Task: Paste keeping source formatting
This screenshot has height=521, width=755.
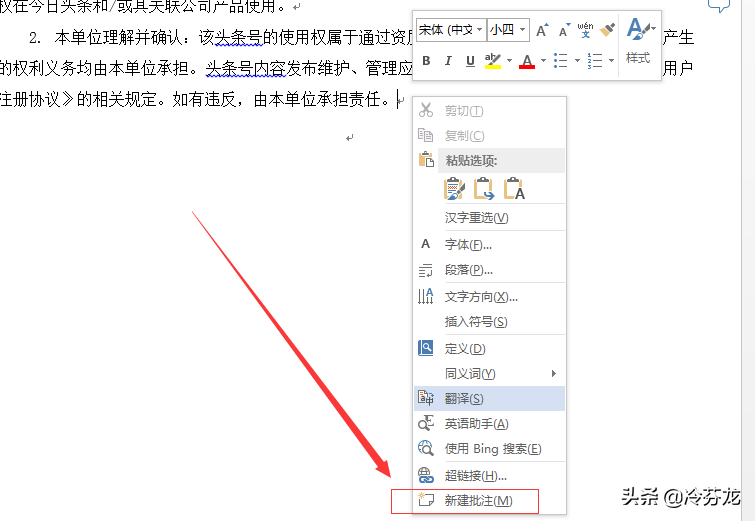Action: (454, 189)
